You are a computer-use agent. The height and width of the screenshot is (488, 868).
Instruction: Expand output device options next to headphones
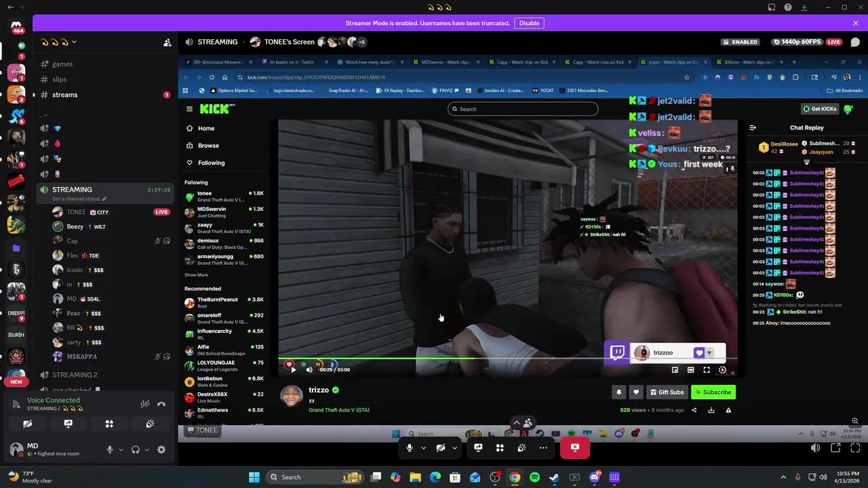click(x=147, y=449)
